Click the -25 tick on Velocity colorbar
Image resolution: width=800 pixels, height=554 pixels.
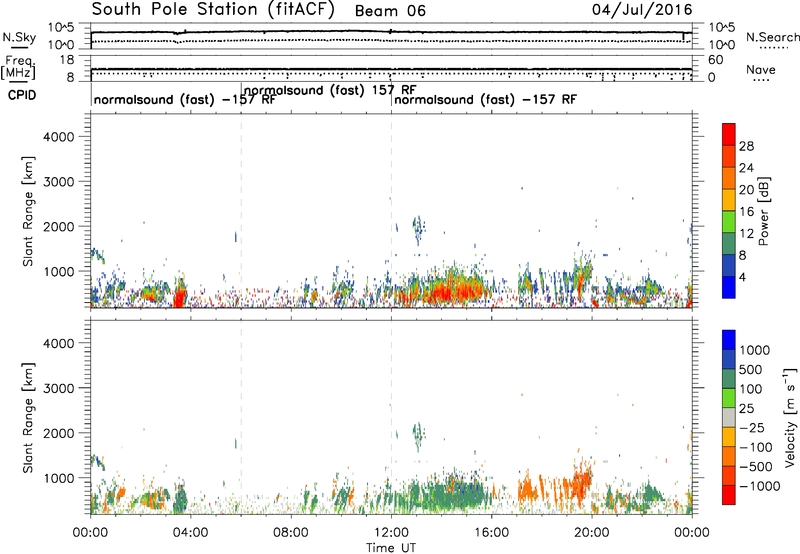click(752, 427)
